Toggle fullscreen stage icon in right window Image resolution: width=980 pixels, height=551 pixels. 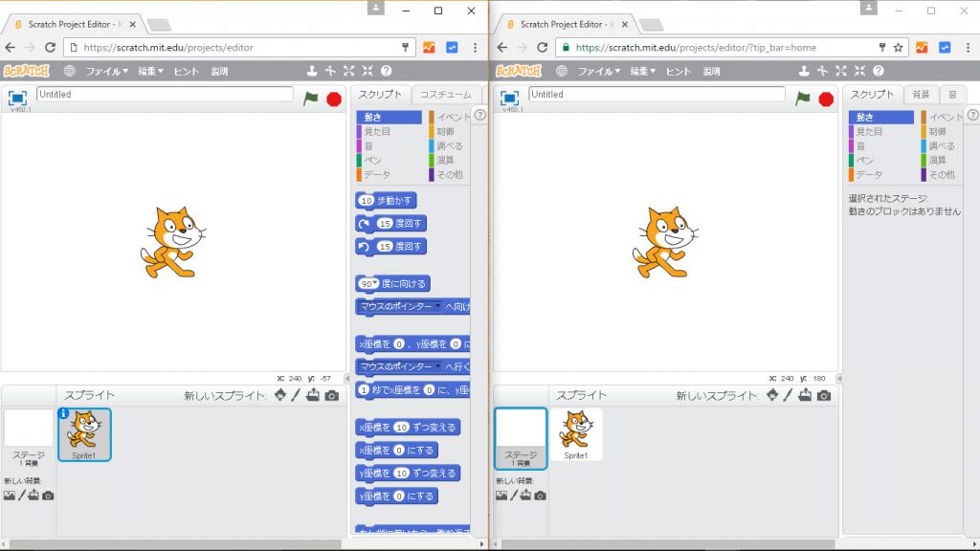tap(509, 99)
